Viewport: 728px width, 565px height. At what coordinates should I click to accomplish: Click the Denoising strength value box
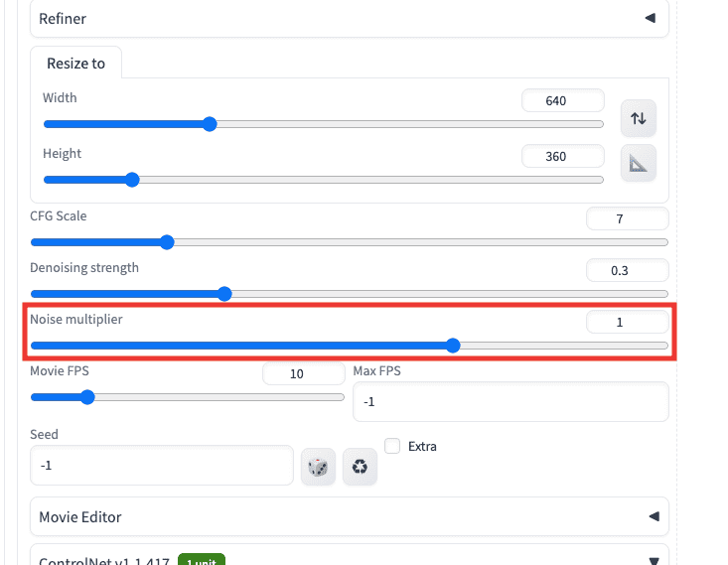[628, 270]
